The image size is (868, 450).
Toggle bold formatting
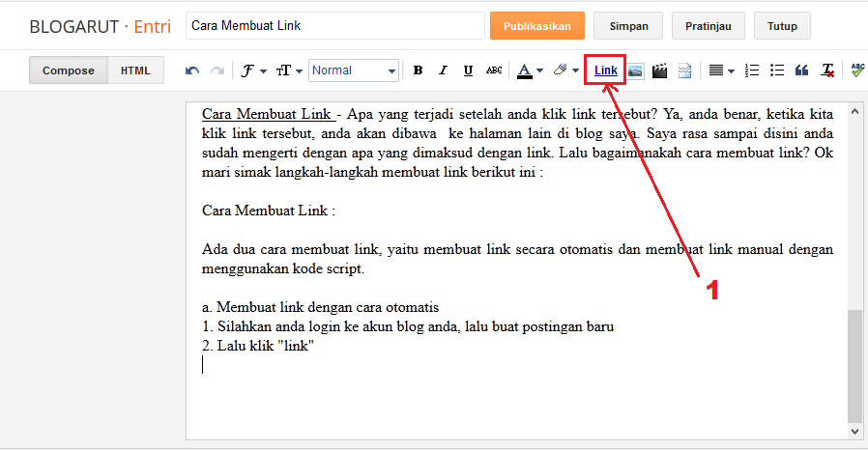click(x=418, y=70)
